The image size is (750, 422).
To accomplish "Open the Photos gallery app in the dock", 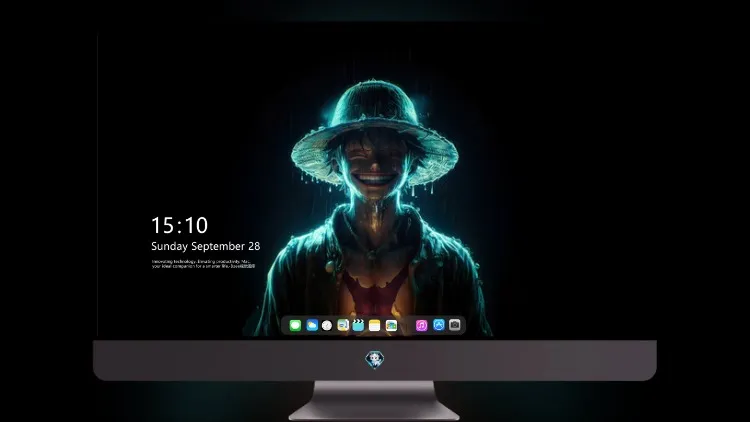I will tap(391, 325).
